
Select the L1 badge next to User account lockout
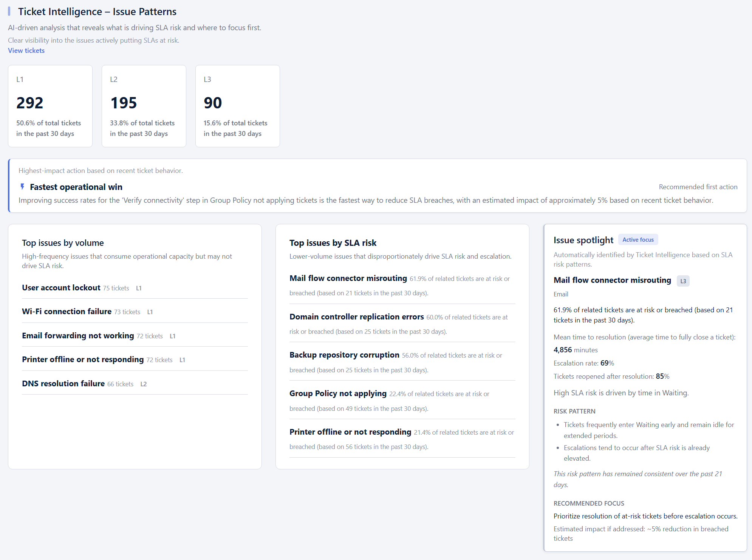[139, 288]
